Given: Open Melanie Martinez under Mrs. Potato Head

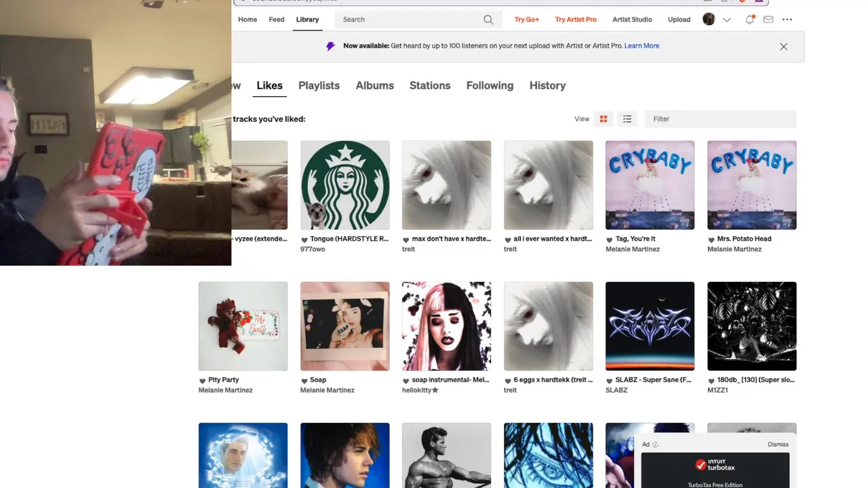Looking at the screenshot, I should (x=734, y=249).
